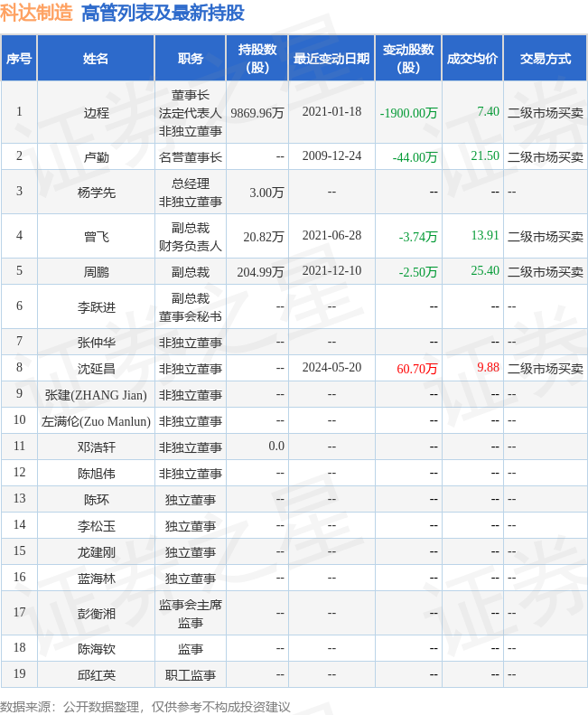Click the name 曾飞
The height and width of the screenshot is (715, 588).
(96, 237)
